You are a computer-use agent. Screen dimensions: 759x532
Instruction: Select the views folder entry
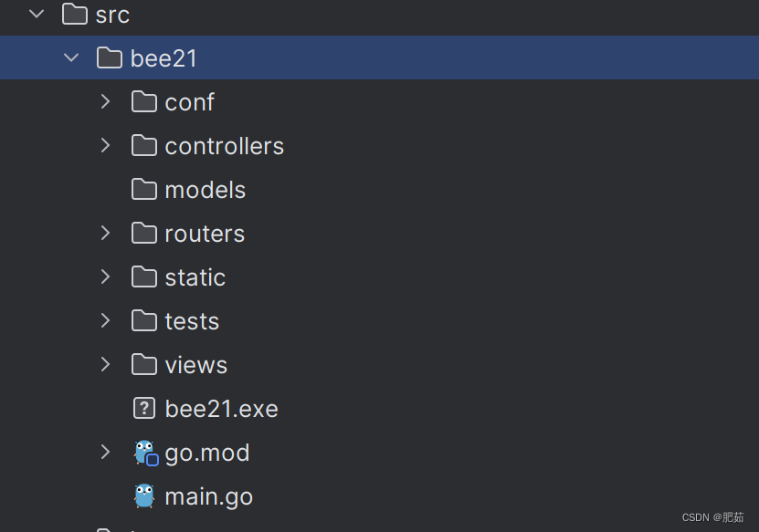tap(195, 364)
